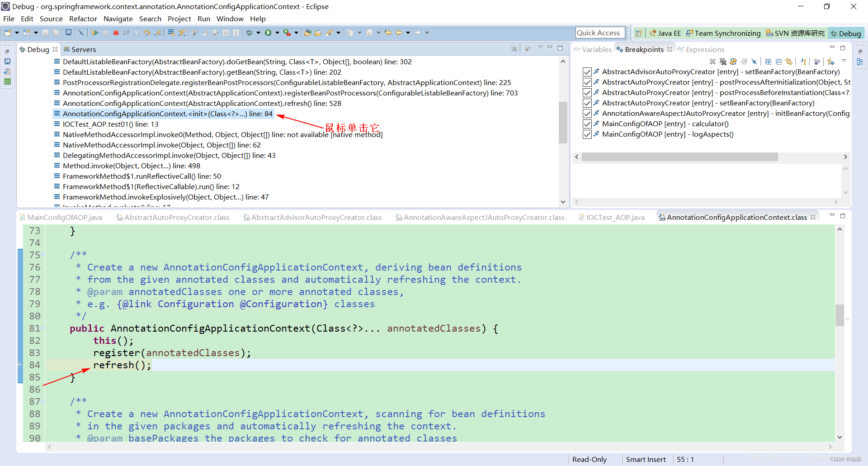Open the Breakpoints view menu triangle
This screenshot has height=466, width=868.
[x=844, y=61]
